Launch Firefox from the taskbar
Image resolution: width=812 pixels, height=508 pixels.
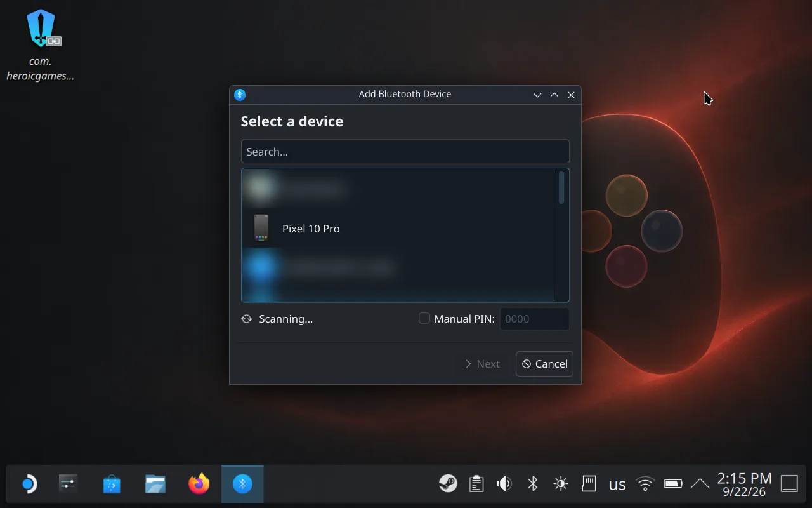coord(199,485)
